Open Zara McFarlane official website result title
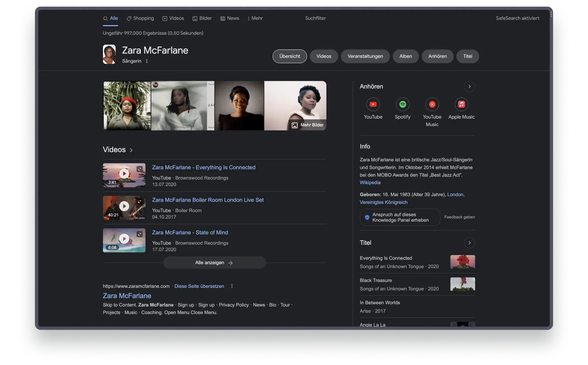The width and height of the screenshot is (588, 365). (127, 296)
